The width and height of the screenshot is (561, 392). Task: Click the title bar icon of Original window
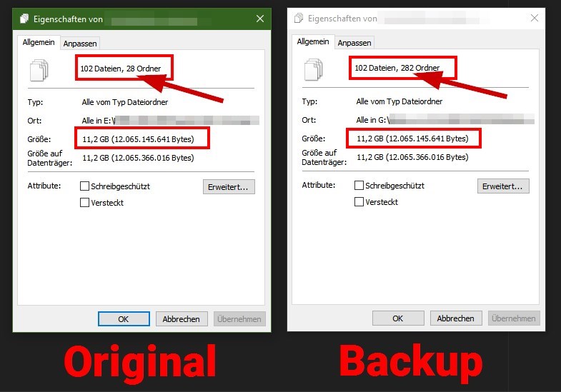pos(24,19)
